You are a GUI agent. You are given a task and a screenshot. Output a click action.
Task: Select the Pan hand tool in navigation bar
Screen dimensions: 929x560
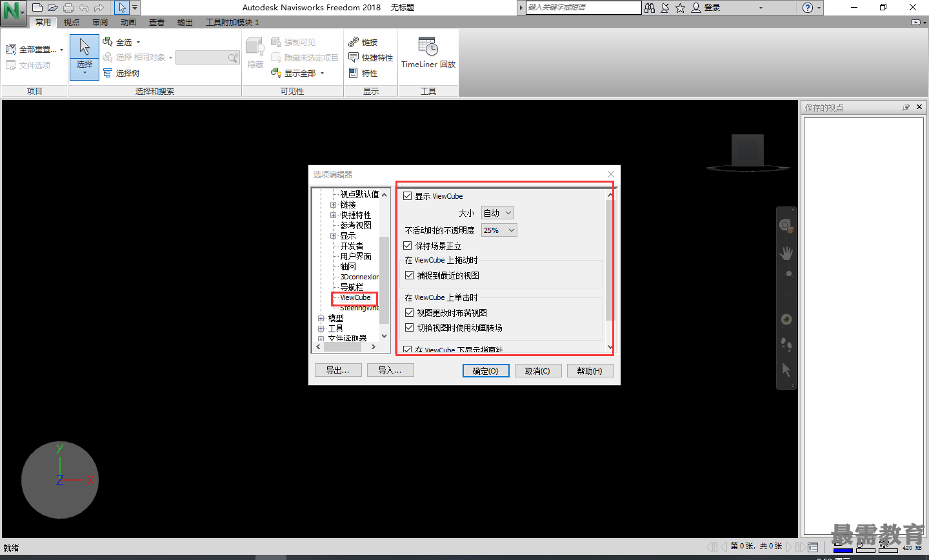point(786,252)
